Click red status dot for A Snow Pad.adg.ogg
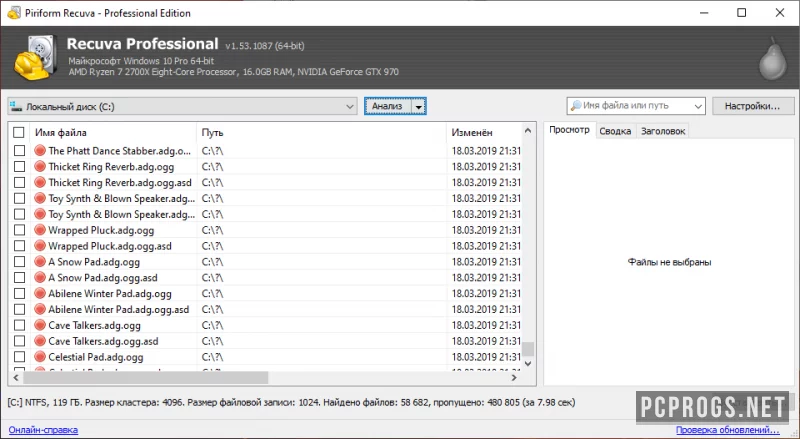 click(40, 261)
